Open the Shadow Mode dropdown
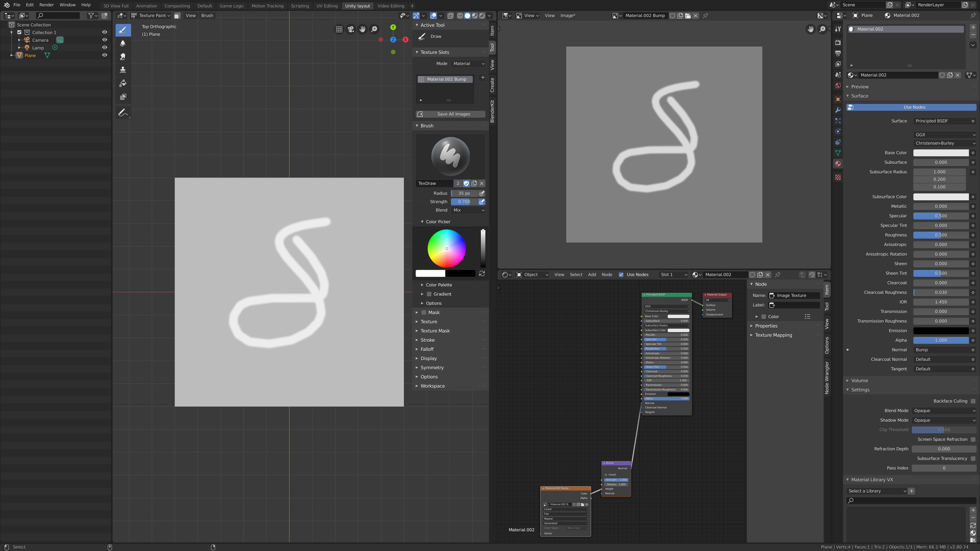Viewport: 980px width, 551px height. point(944,420)
